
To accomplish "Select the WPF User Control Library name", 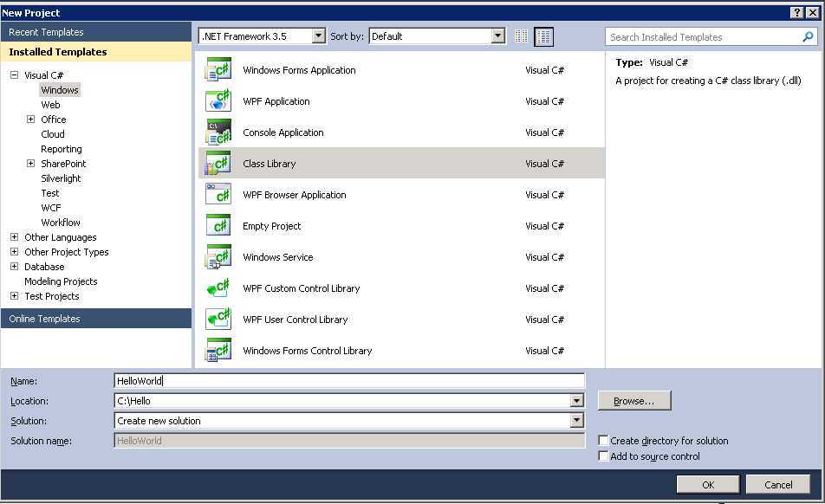I will [296, 319].
